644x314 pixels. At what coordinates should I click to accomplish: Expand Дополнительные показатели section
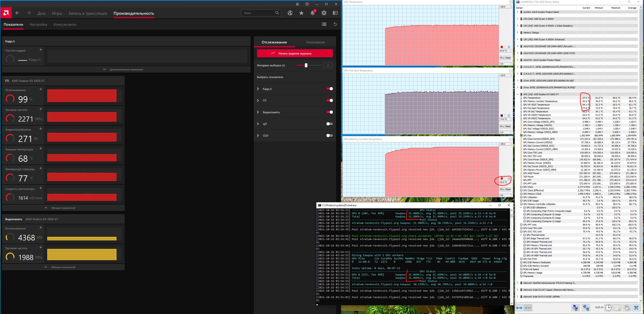(126, 70)
